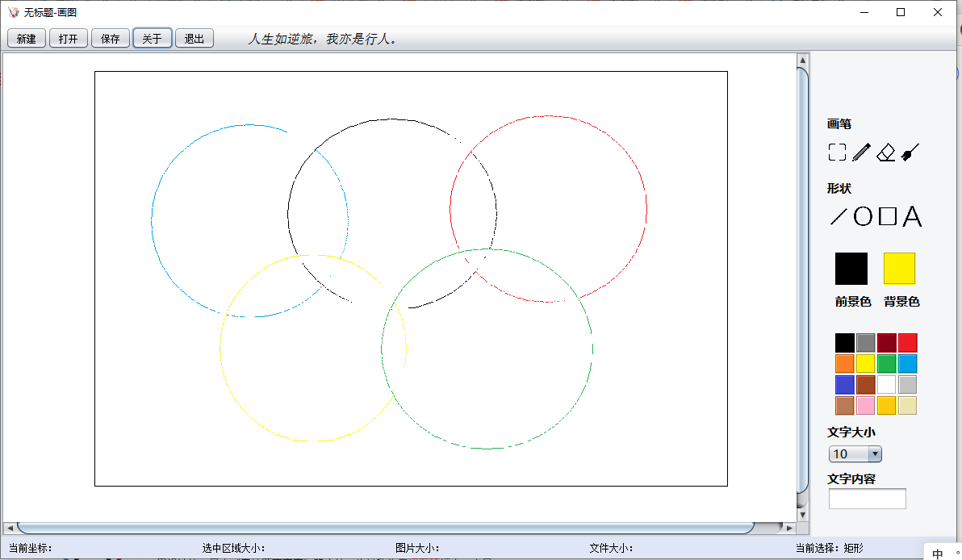Click the 打开 (Open) button
Screen dimensions: 962x560
(68, 39)
